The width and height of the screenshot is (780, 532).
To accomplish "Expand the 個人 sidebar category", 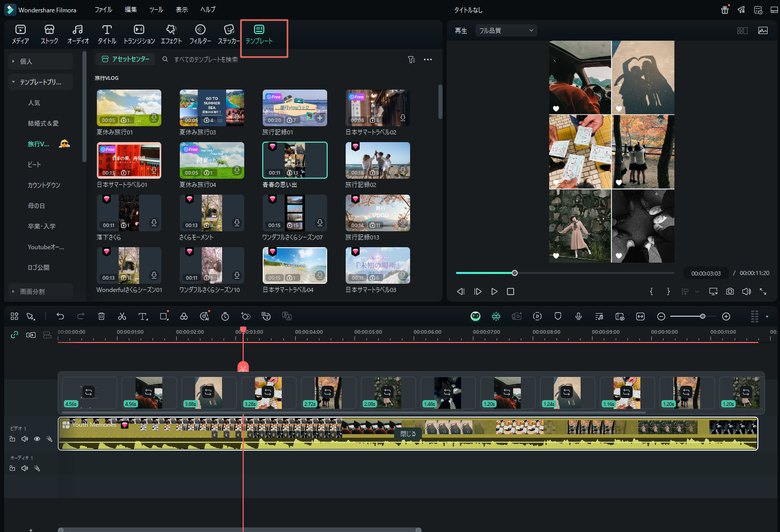I will click(26, 61).
